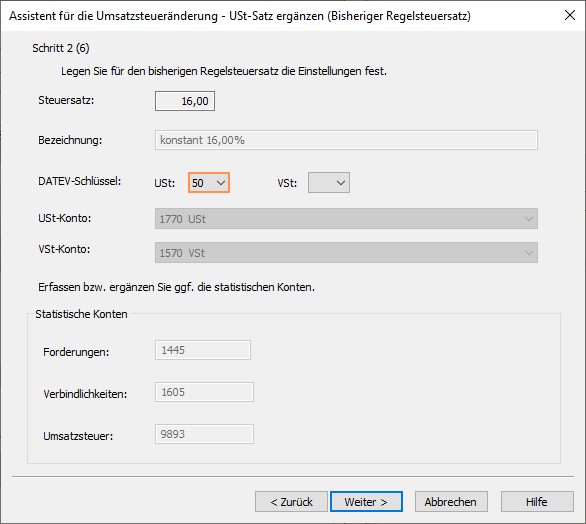Close the Umsatzsteueränderung assistant dialog
The width and height of the screenshot is (586, 524).
tap(570, 15)
